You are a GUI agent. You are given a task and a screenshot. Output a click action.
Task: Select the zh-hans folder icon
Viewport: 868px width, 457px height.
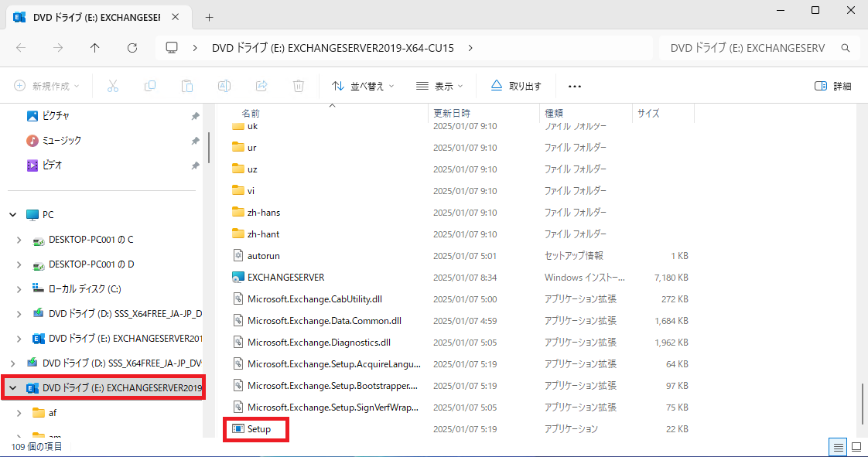[238, 212]
